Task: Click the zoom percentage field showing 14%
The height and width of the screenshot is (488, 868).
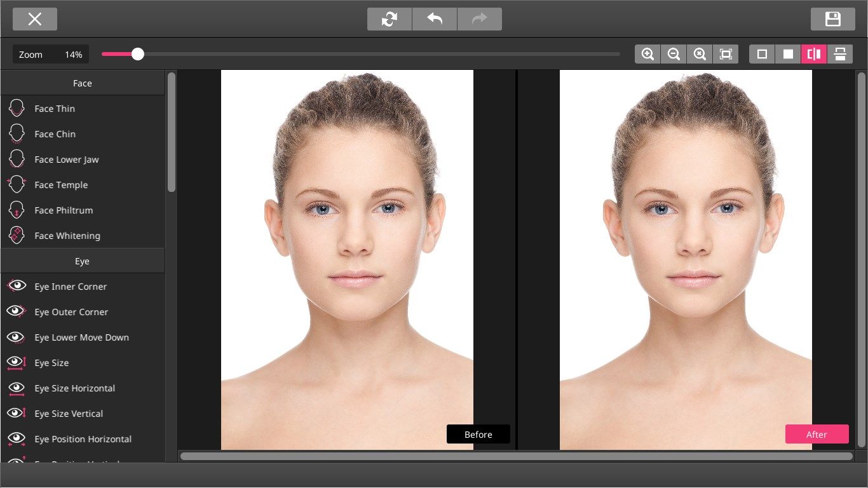Action: 51,54
